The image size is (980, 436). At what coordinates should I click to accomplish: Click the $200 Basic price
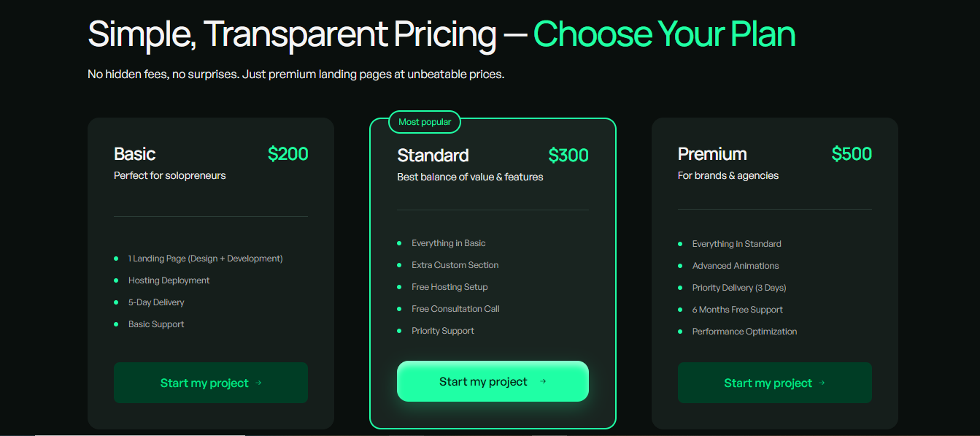(288, 154)
